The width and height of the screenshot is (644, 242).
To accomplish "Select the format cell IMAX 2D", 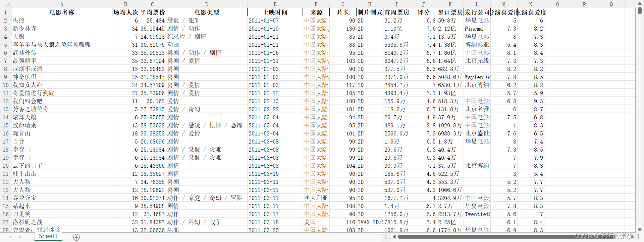I will point(370,222).
